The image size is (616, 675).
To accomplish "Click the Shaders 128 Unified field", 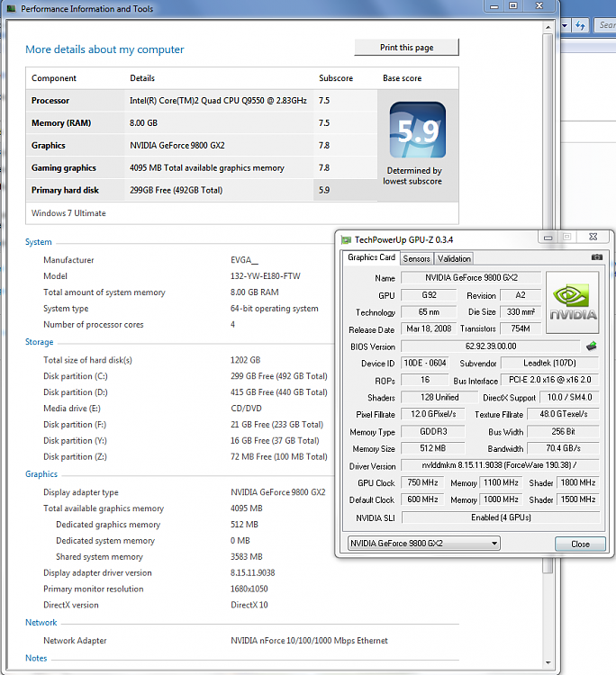I will 439,397.
